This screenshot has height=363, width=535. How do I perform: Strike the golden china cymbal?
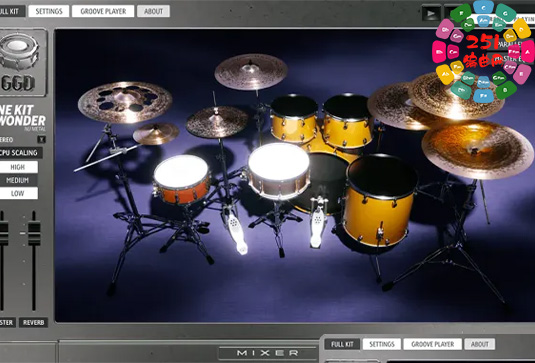(x=478, y=149)
